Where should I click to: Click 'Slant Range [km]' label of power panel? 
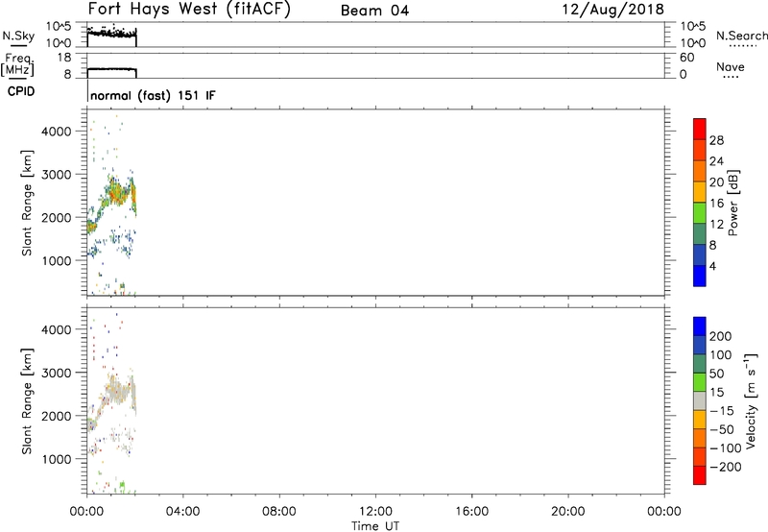(x=27, y=203)
